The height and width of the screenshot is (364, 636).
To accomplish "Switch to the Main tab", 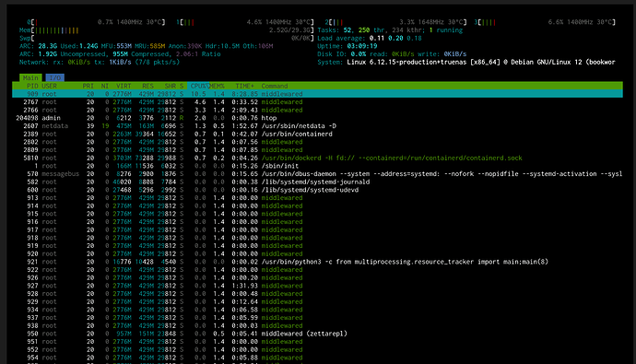I will [30, 77].
